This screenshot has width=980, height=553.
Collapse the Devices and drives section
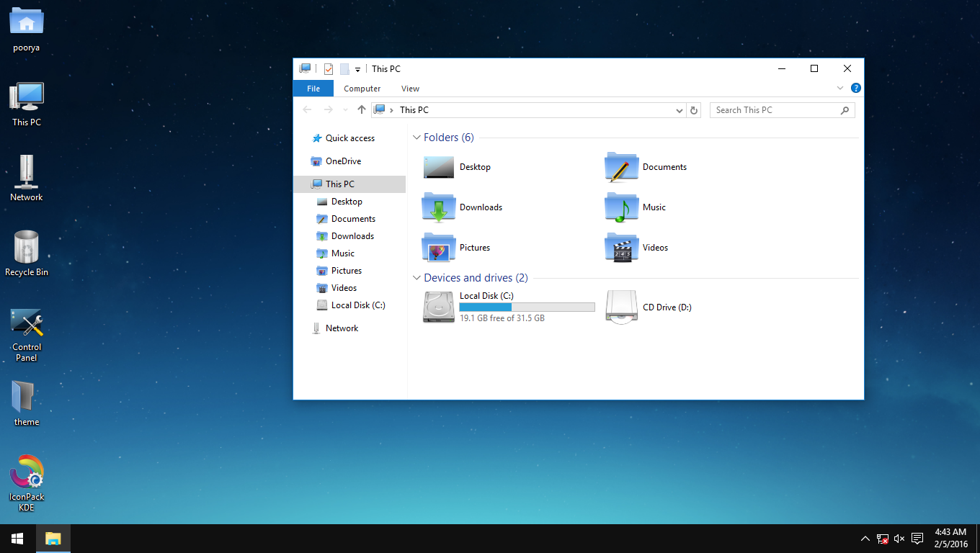[x=416, y=277]
